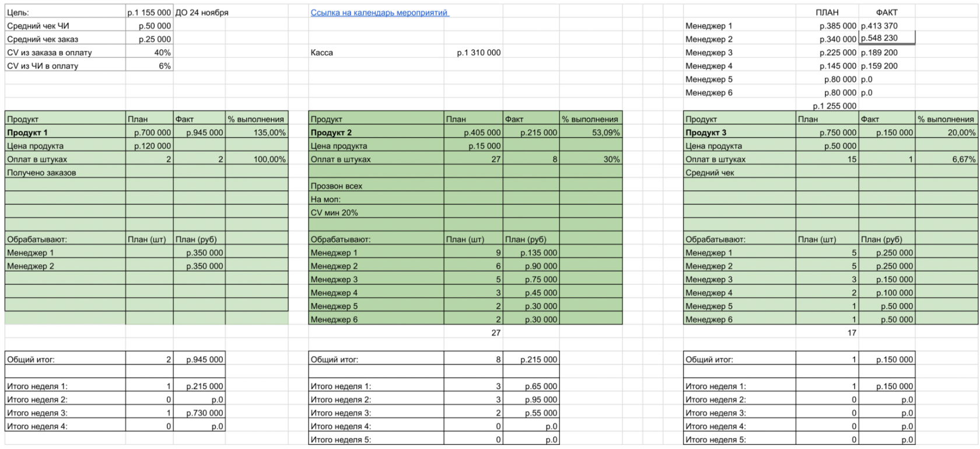Screen dimensions: 980x449
Task: Select Продукт 1 'Итого неделя 4:' label
Action: [x=65, y=426]
